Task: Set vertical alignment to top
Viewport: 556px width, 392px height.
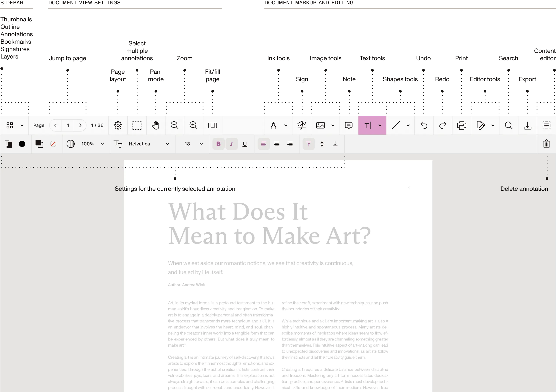Action: (x=309, y=144)
